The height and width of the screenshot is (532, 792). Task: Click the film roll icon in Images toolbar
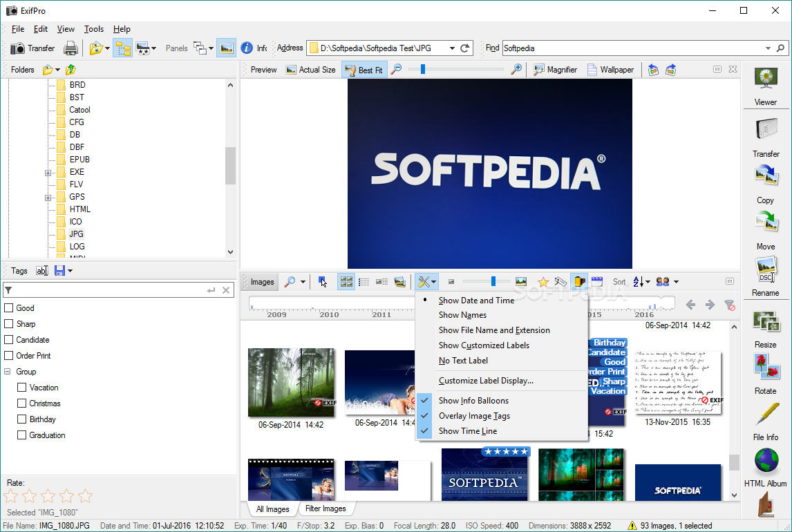(579, 282)
